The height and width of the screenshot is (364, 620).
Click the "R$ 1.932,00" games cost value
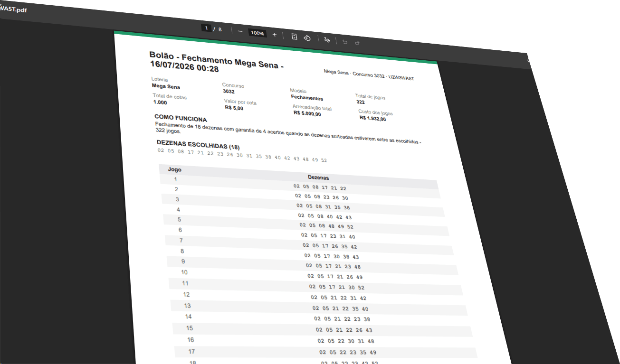pyautogui.click(x=373, y=119)
